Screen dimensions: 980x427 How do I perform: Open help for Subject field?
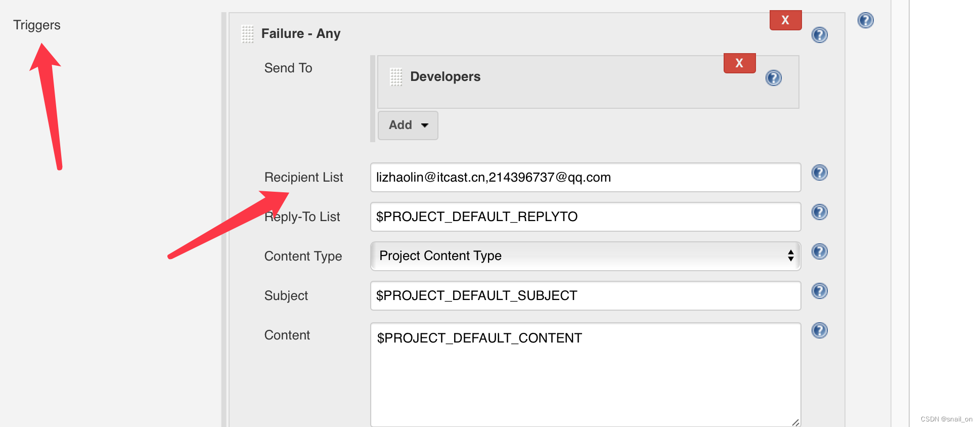click(819, 291)
